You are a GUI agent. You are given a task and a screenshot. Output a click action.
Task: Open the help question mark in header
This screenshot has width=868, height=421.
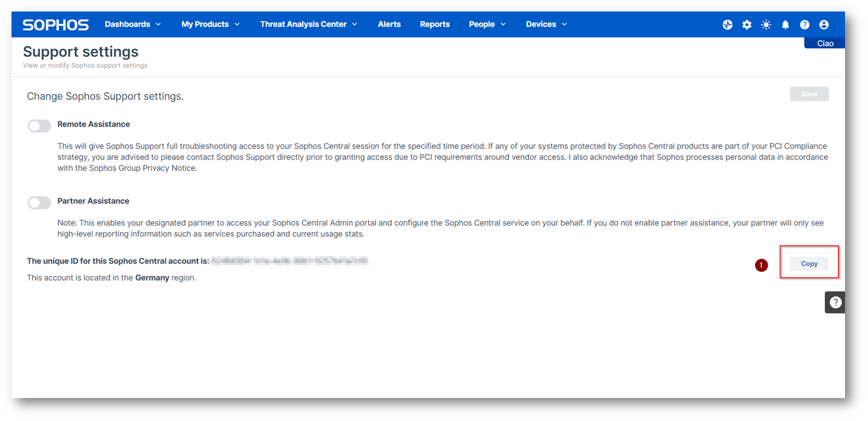coord(804,25)
